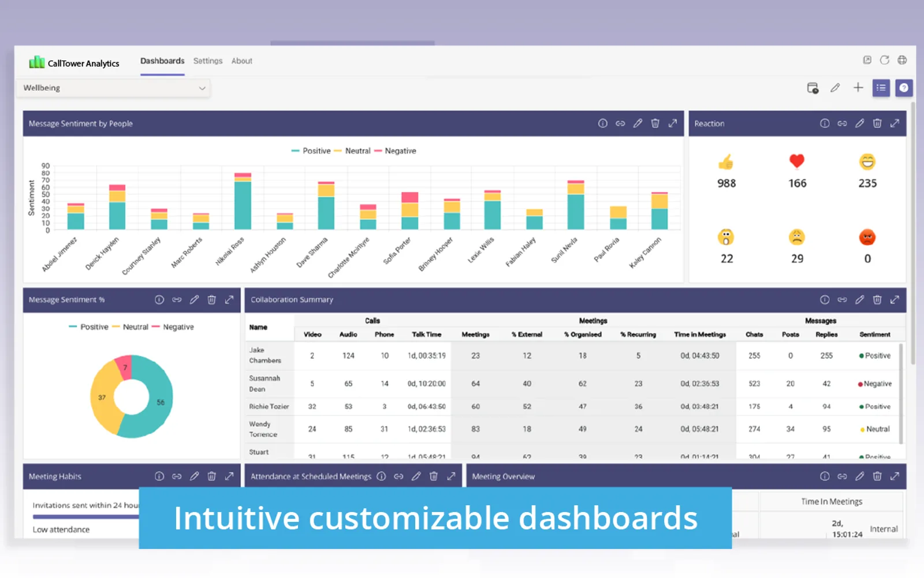
Task: Open the help question mark button
Action: [x=904, y=88]
